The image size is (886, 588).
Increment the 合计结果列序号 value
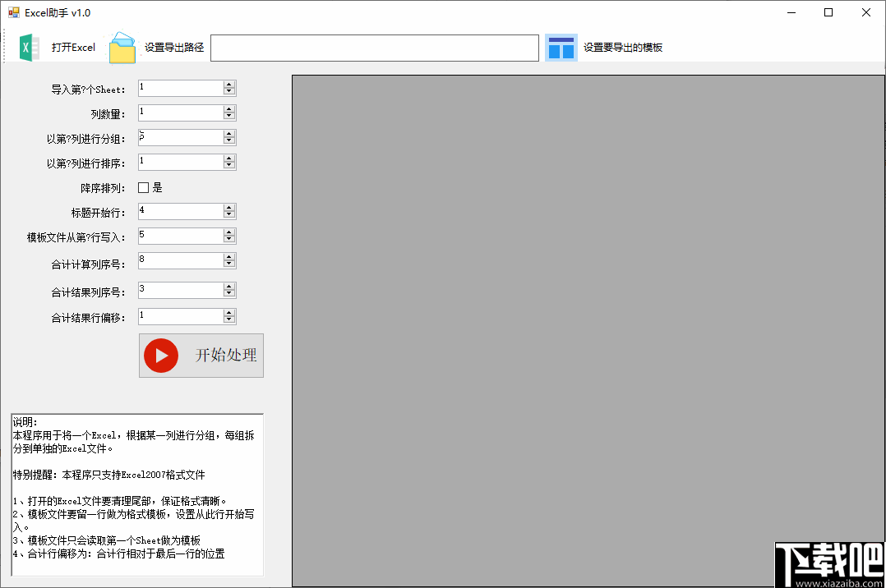229,285
